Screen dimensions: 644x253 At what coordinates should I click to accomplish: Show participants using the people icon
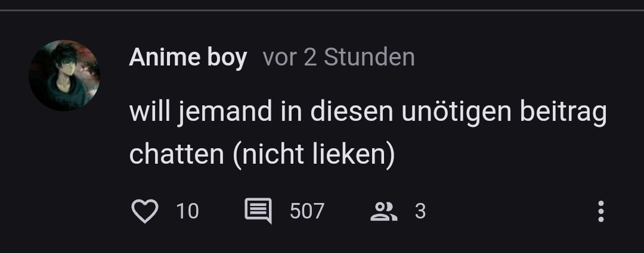[384, 211]
